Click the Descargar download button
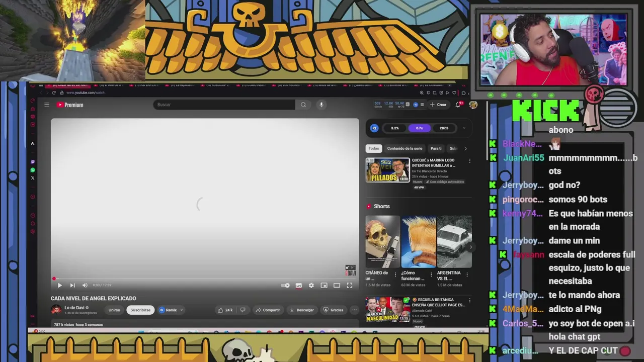This screenshot has width=644, height=362. point(302,310)
